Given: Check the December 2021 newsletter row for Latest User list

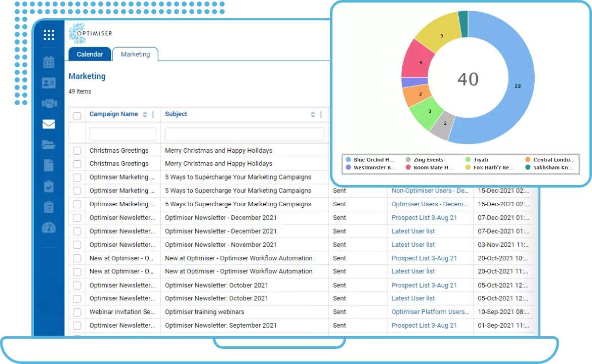Looking at the screenshot, I should coord(77,231).
